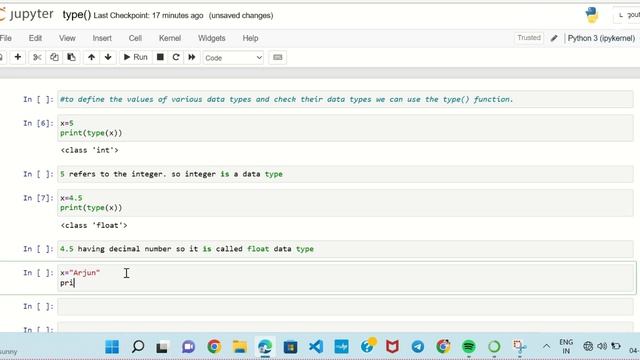640x360 pixels.
Task: Open the Edit menu
Action: pyautogui.click(x=35, y=38)
